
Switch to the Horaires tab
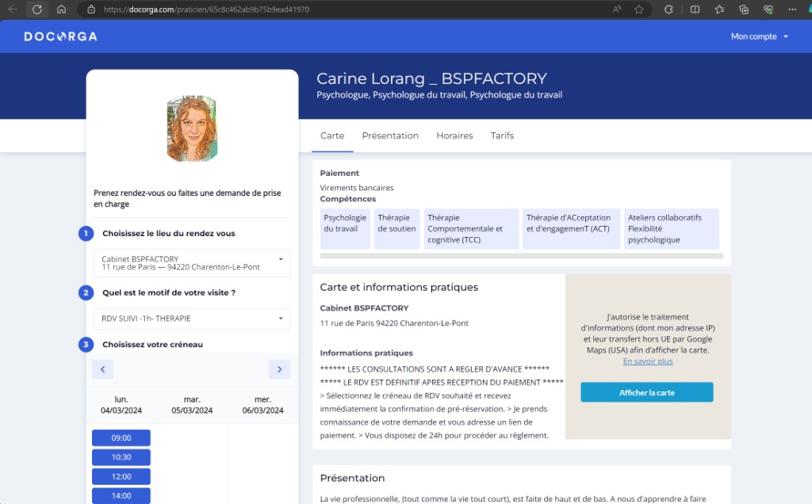[454, 136]
